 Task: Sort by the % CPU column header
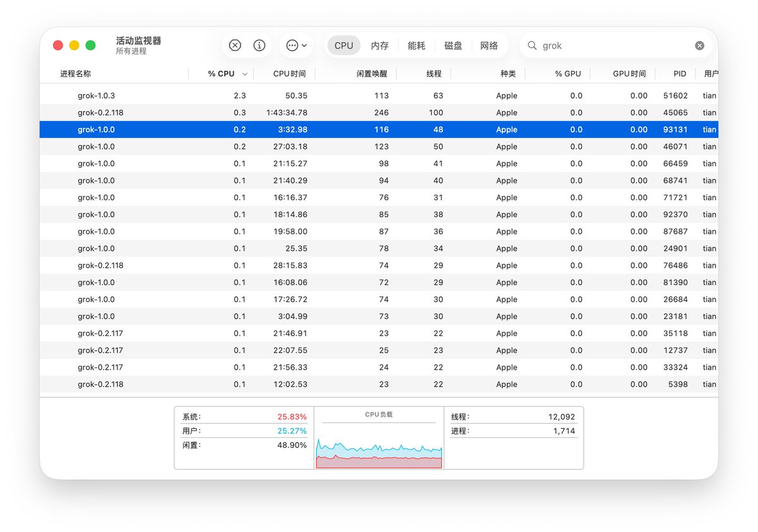[x=221, y=74]
